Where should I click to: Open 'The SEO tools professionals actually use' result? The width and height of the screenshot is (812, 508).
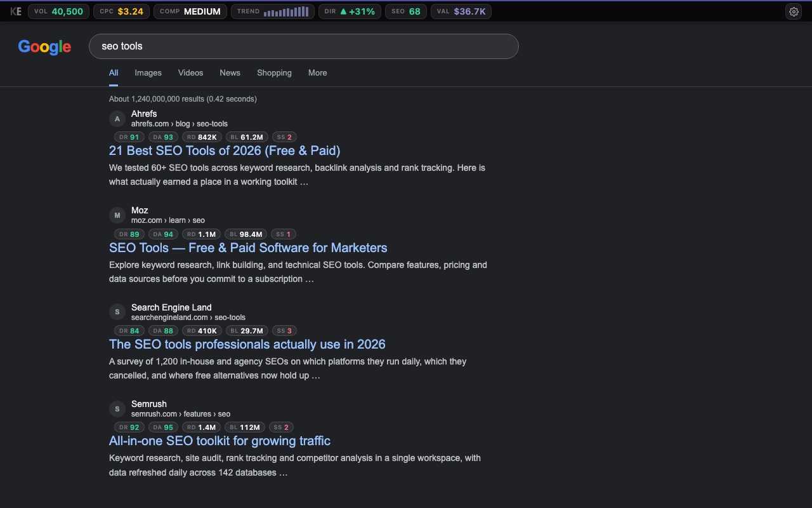coord(247,344)
